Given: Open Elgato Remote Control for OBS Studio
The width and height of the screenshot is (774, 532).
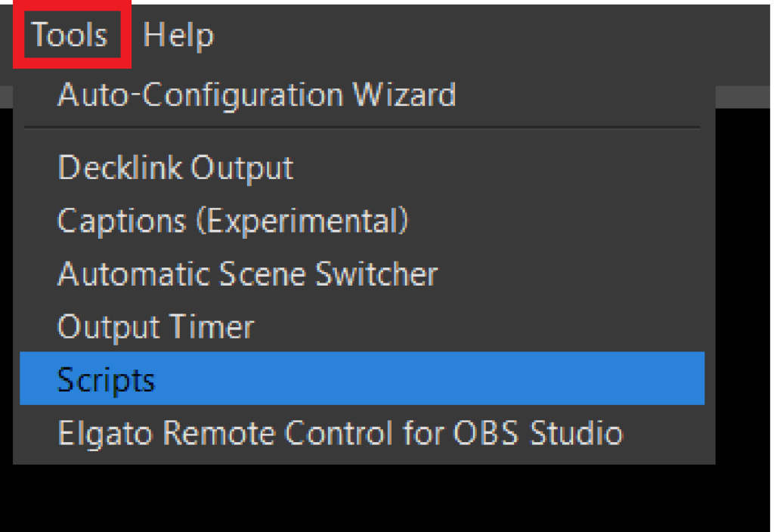Looking at the screenshot, I should pyautogui.click(x=340, y=432).
